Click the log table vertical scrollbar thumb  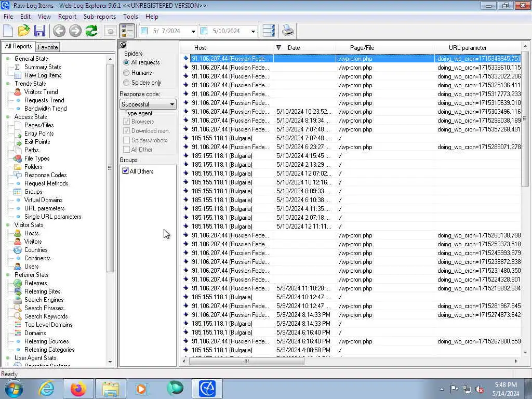click(x=525, y=118)
